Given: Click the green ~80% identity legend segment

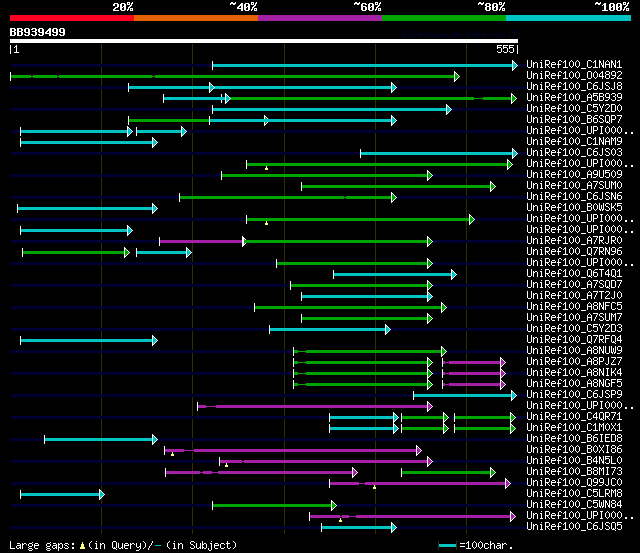Looking at the screenshot, I should 444,18.
